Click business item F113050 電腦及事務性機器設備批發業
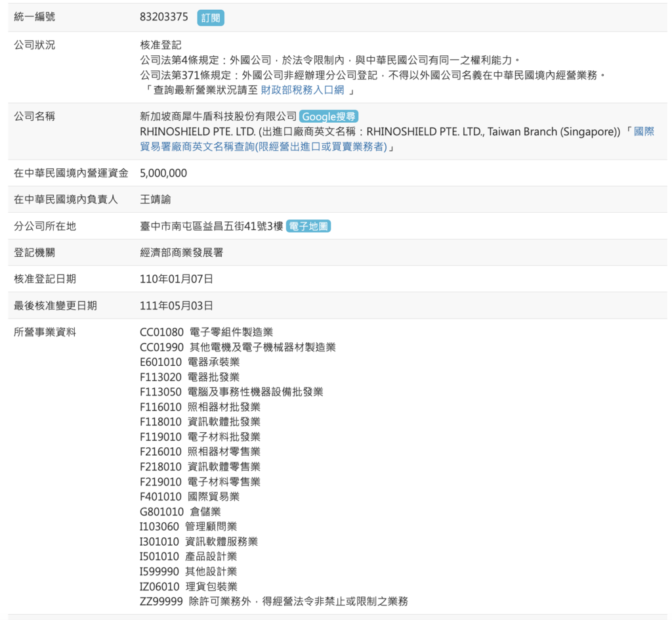The image size is (672, 620). tap(232, 392)
